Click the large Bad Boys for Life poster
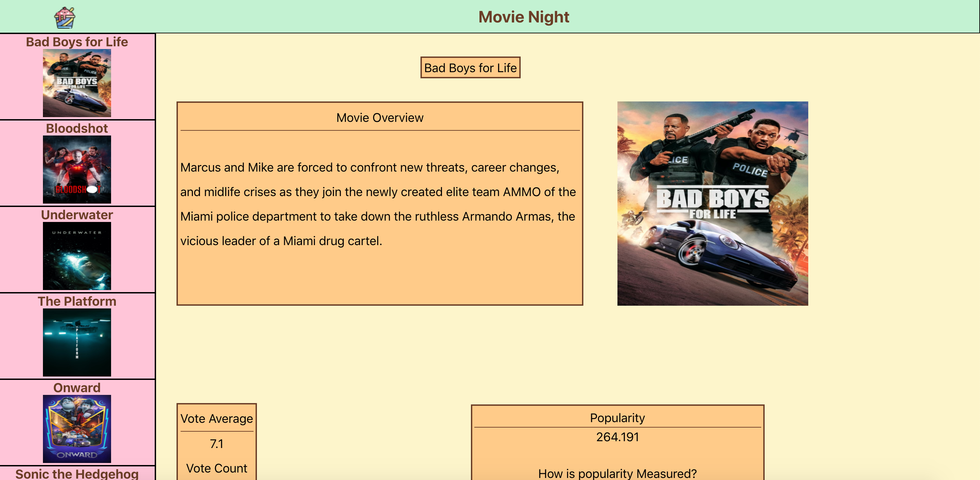980x480 pixels. pos(713,203)
